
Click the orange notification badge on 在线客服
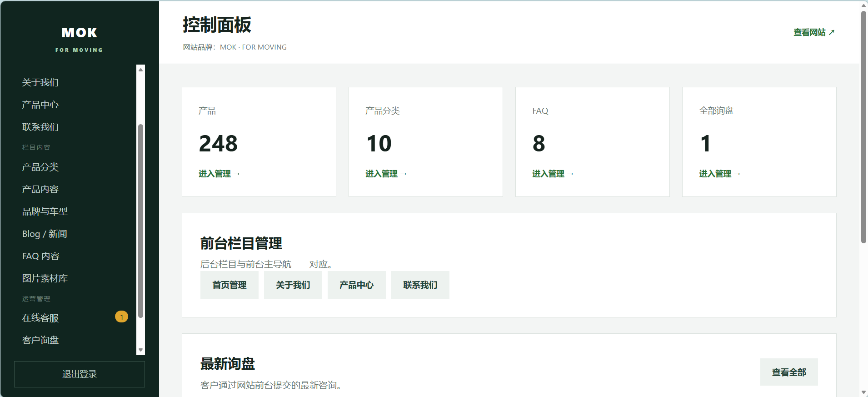121,317
